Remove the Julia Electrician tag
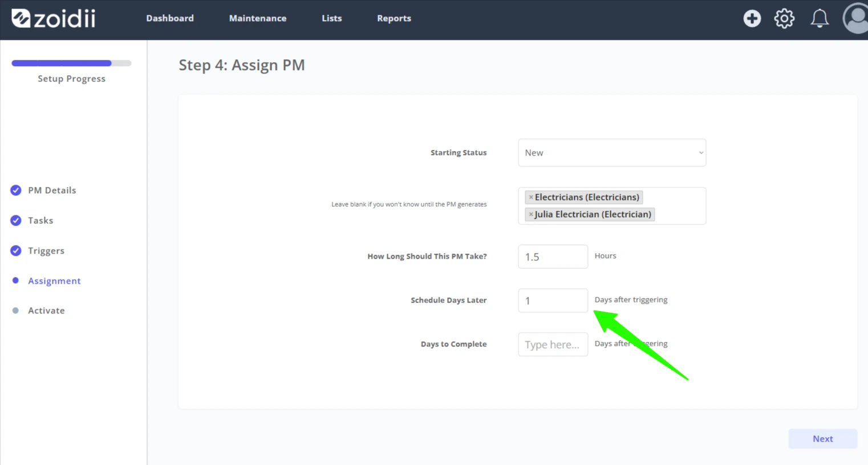 (x=531, y=214)
